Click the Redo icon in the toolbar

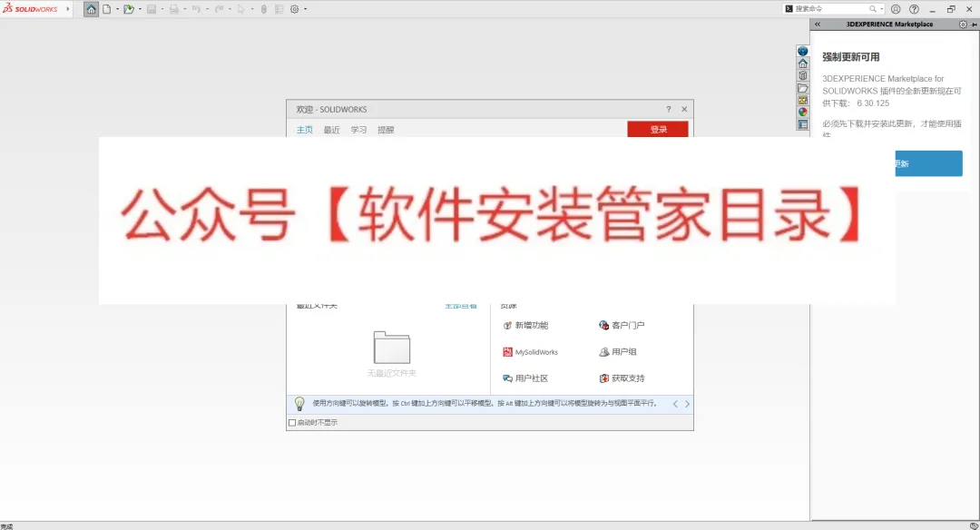pos(219,9)
